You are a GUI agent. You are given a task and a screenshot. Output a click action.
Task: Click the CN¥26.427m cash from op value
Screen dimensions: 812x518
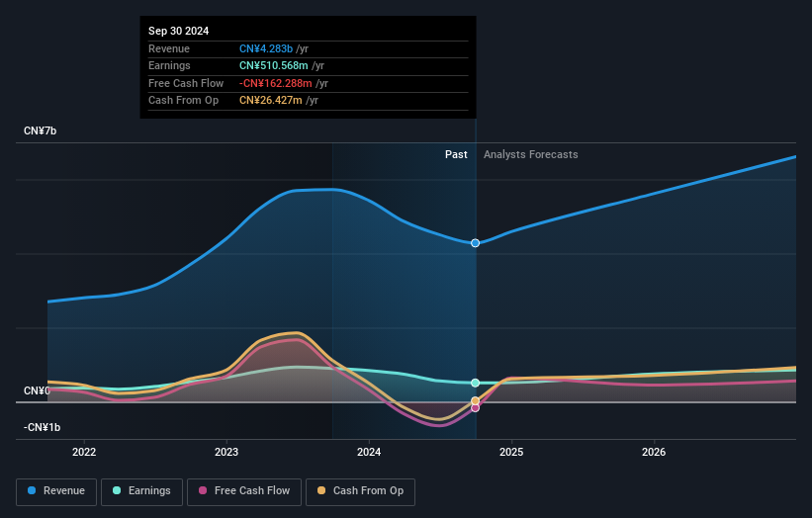[x=270, y=101]
